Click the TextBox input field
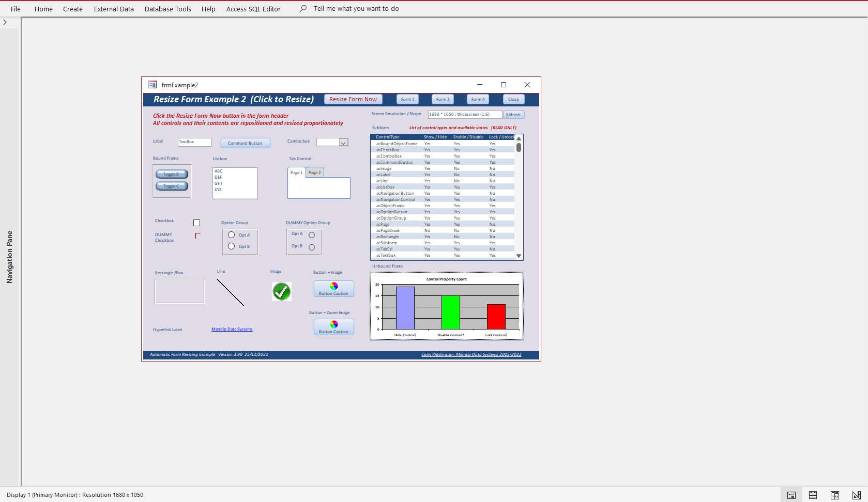The width and height of the screenshot is (868, 502). click(194, 142)
